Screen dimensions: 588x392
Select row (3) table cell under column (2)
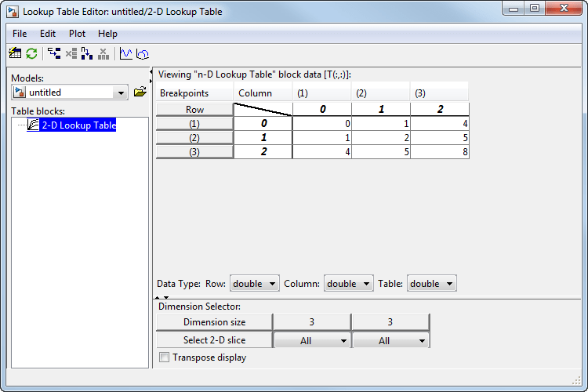coord(381,152)
